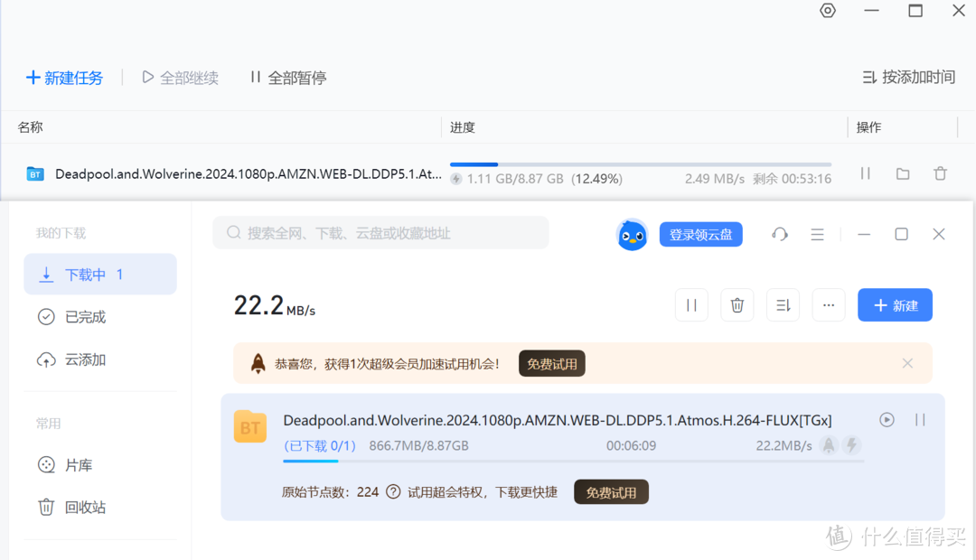The image size is (976, 560).
Task: Click the trash icon in the download toolbar
Action: (x=737, y=304)
